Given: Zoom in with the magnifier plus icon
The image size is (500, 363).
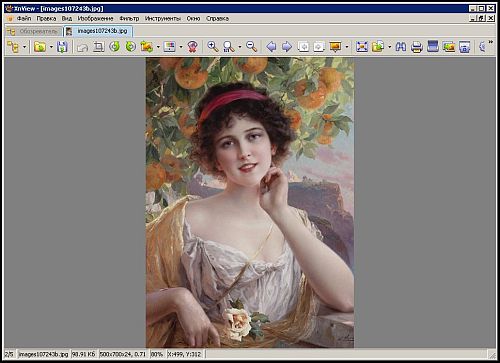Looking at the screenshot, I should tap(213, 47).
